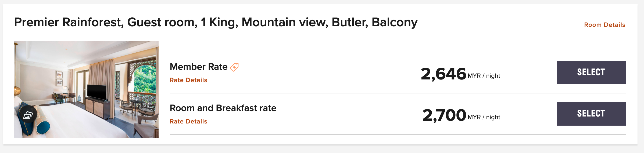Screen dimensions: 644x153
Task: Click the Member Rate label text
Action: click(x=199, y=67)
